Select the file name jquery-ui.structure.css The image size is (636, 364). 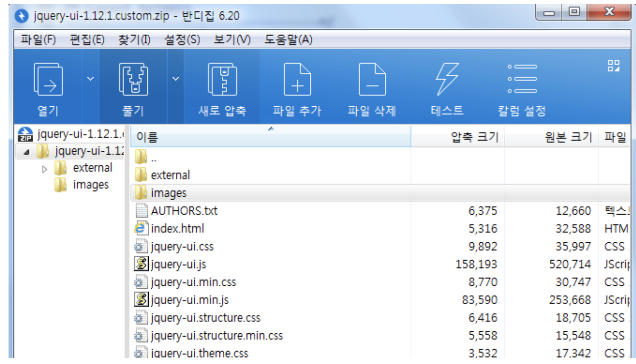tap(206, 318)
